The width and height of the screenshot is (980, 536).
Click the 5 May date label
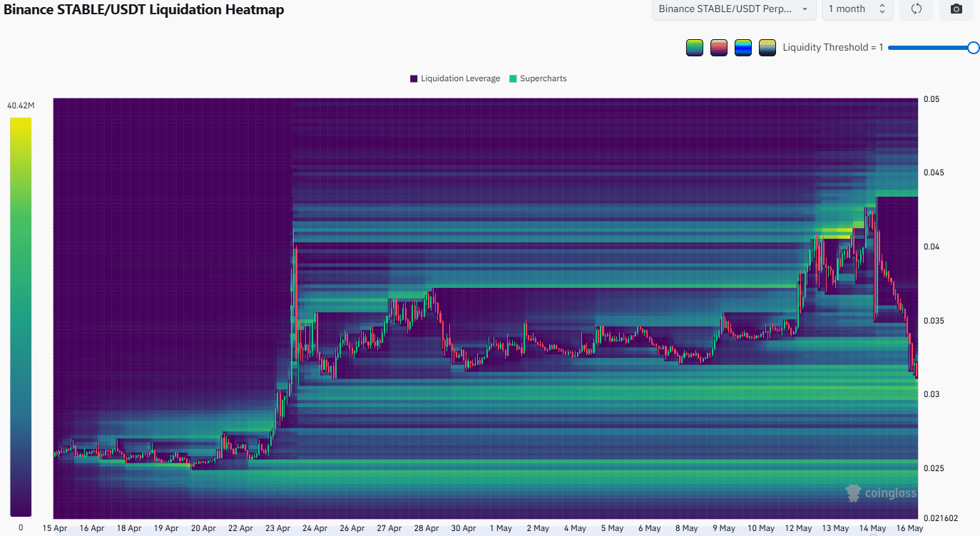point(612,528)
